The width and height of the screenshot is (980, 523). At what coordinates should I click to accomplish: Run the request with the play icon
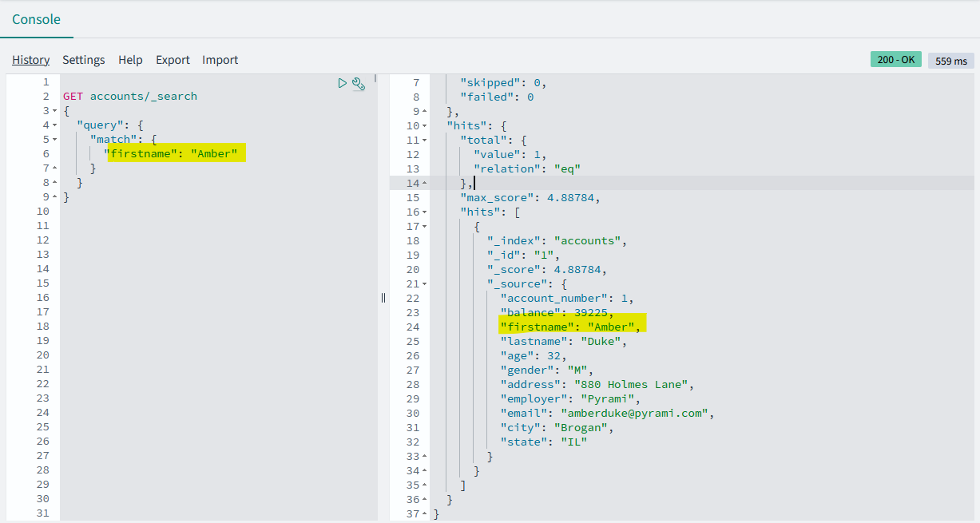(342, 82)
